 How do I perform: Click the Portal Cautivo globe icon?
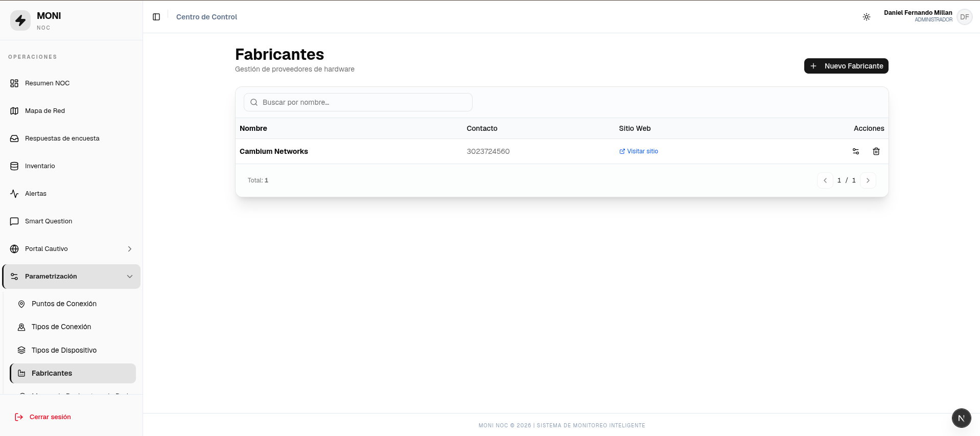(14, 249)
